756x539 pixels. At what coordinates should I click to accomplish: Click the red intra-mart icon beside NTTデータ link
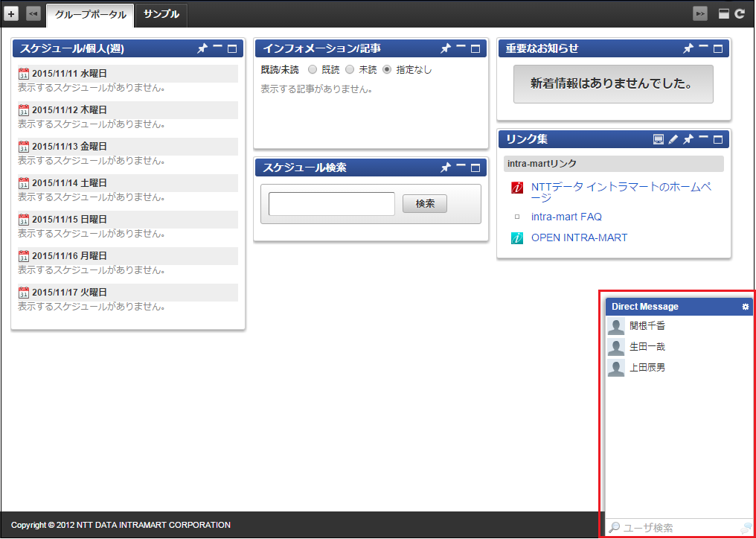517,188
